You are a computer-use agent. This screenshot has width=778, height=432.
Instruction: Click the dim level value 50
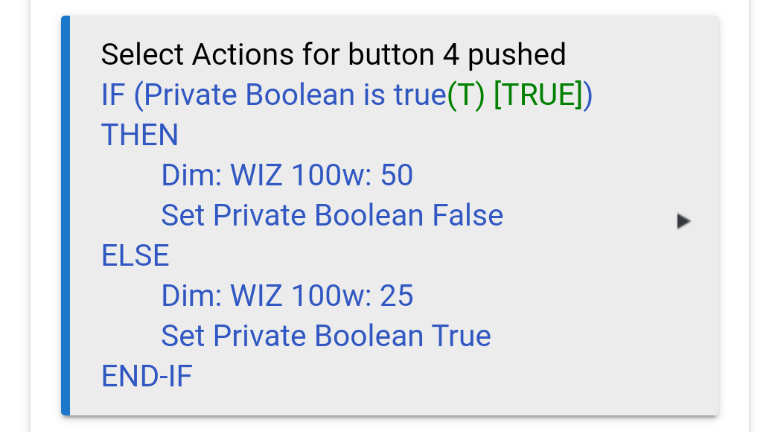(x=396, y=175)
